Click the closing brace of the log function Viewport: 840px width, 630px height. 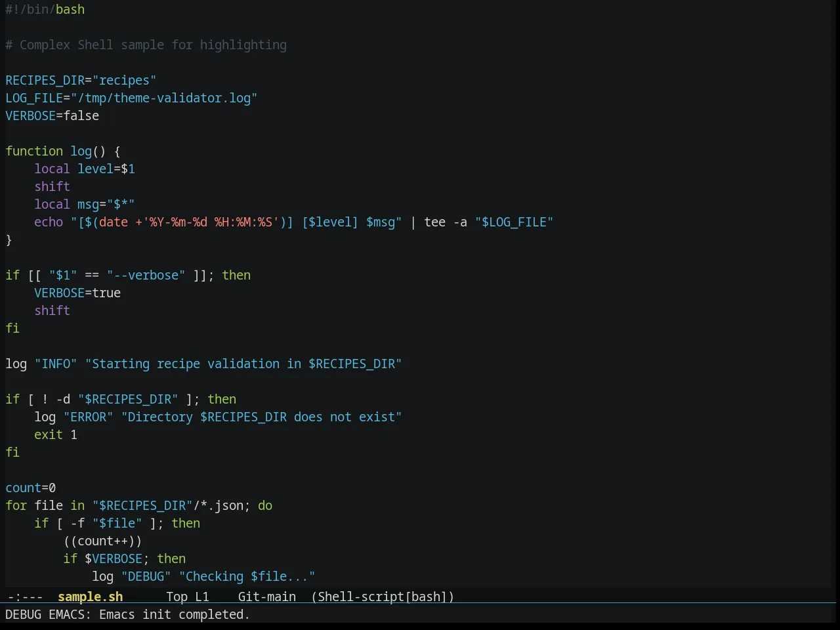(x=9, y=240)
